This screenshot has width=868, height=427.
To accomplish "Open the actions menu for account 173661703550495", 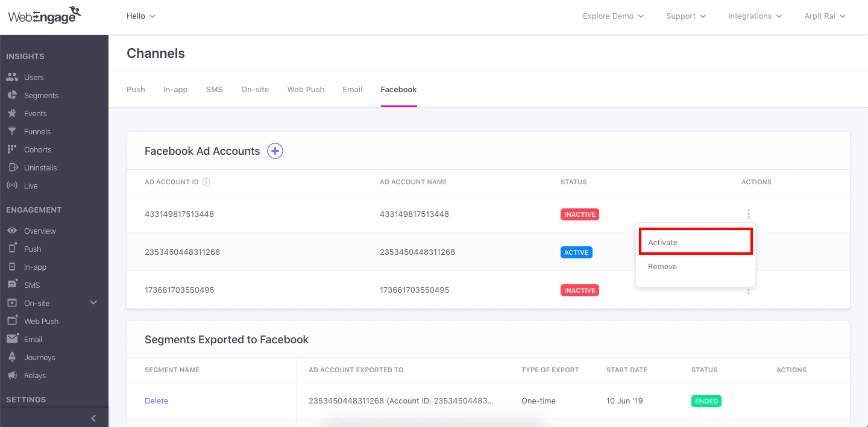I will point(748,290).
